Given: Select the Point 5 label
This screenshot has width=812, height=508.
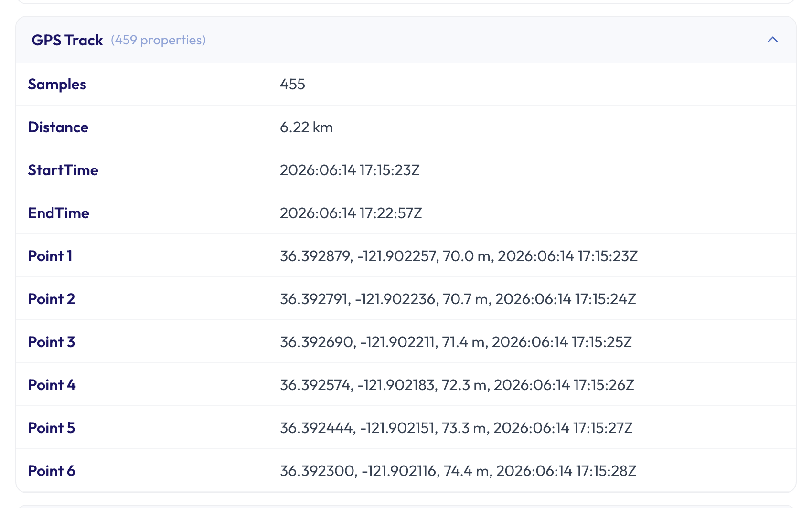Looking at the screenshot, I should tap(52, 428).
